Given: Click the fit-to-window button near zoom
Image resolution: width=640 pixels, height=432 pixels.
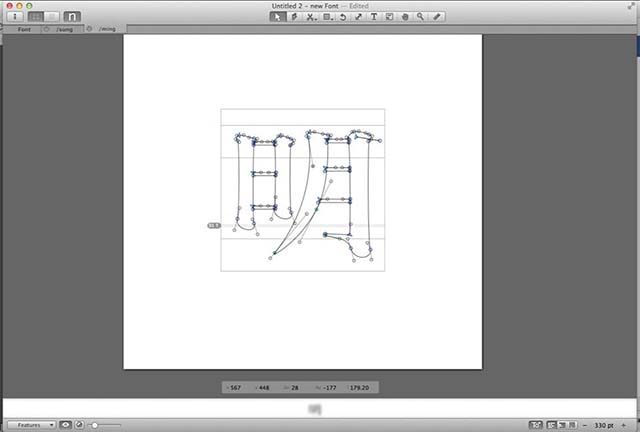Looking at the screenshot, I should pyautogui.click(x=536, y=425).
